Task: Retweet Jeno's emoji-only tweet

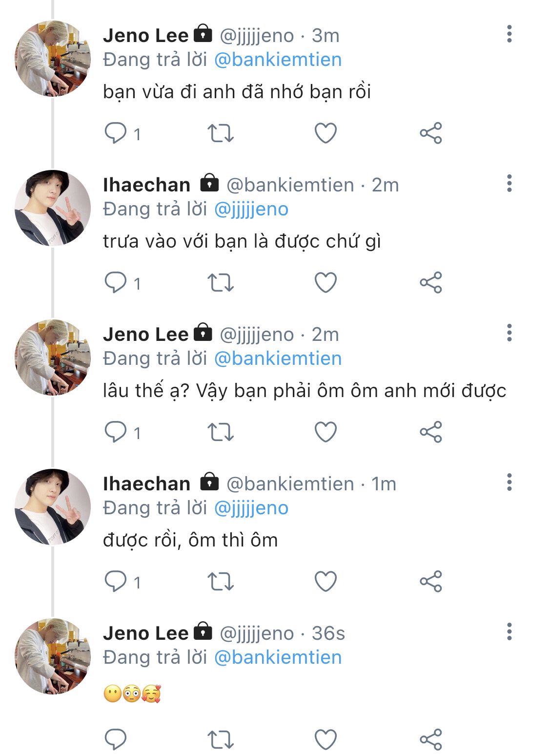Action: tap(221, 739)
